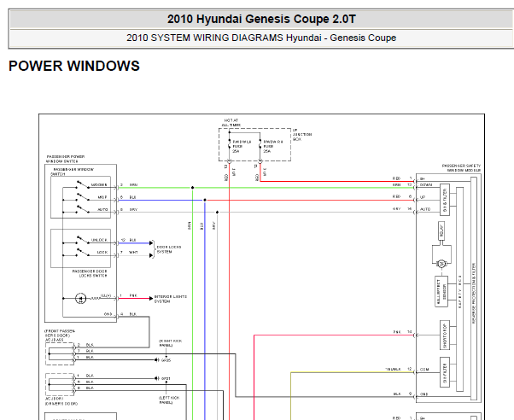Click the 'G505' ground label

click(166, 360)
